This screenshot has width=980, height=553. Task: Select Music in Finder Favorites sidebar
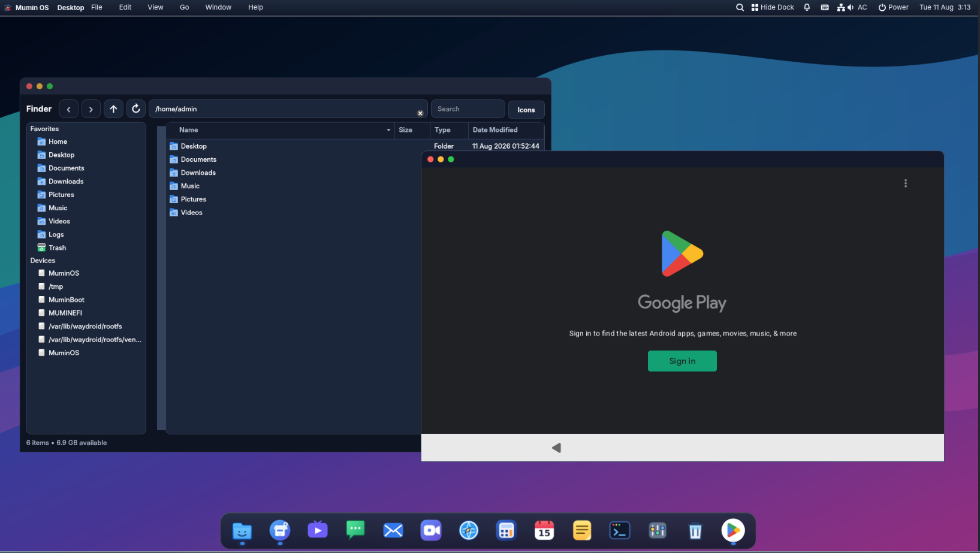point(58,208)
